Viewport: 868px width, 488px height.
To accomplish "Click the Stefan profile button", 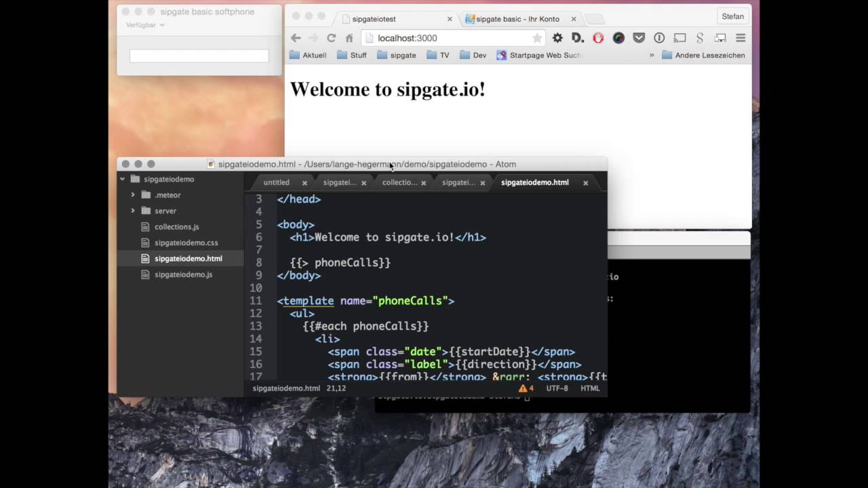I will [732, 16].
